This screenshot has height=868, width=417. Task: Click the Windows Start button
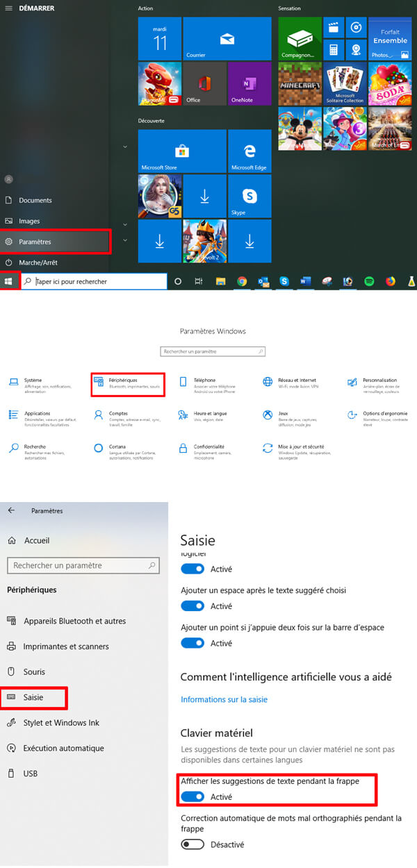[9, 281]
